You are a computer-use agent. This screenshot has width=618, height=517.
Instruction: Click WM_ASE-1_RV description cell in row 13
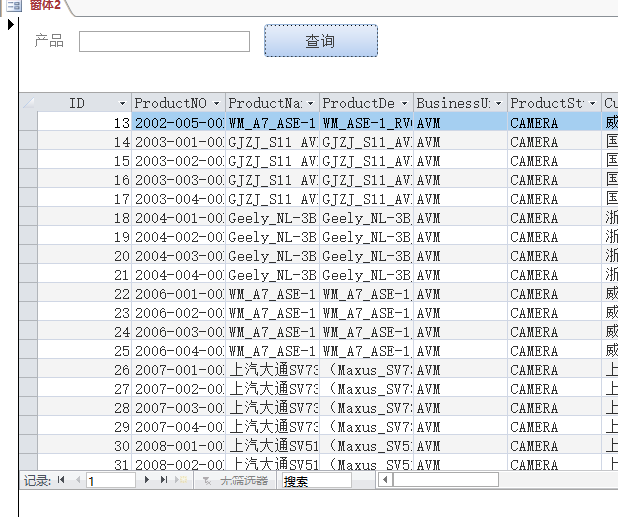367,123
